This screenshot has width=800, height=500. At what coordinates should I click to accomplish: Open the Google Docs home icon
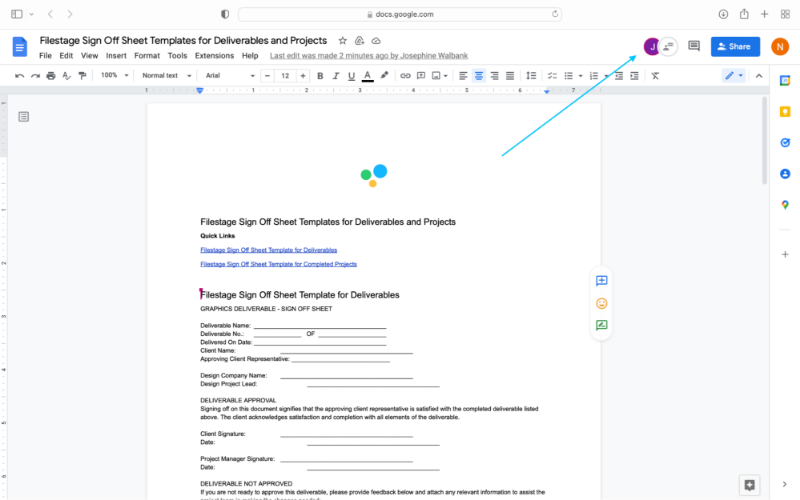(19, 47)
